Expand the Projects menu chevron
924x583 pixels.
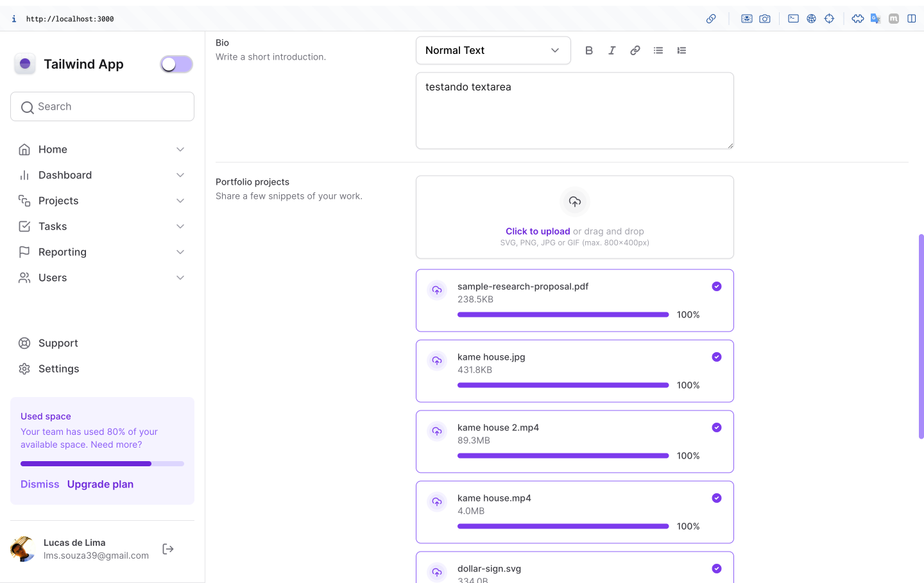(180, 201)
